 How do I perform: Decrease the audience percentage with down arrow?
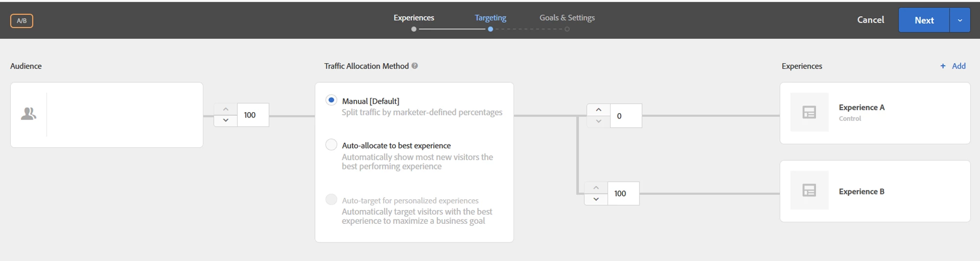click(x=225, y=120)
